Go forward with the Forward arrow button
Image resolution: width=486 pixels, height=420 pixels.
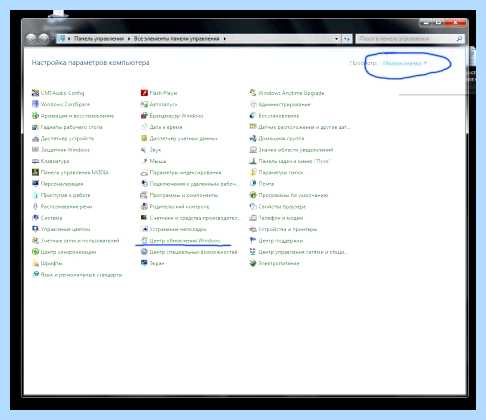pyautogui.click(x=44, y=38)
